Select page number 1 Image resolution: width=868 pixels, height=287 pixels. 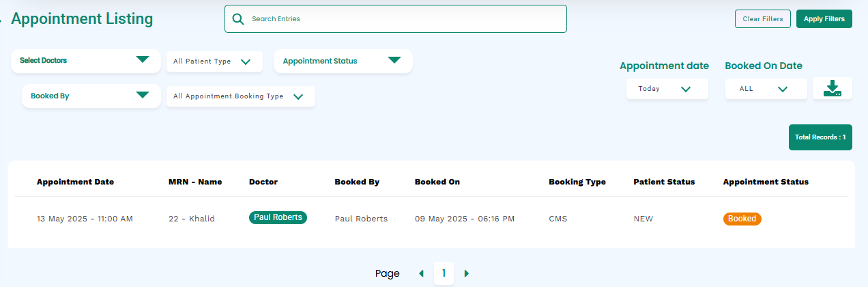[x=444, y=274]
